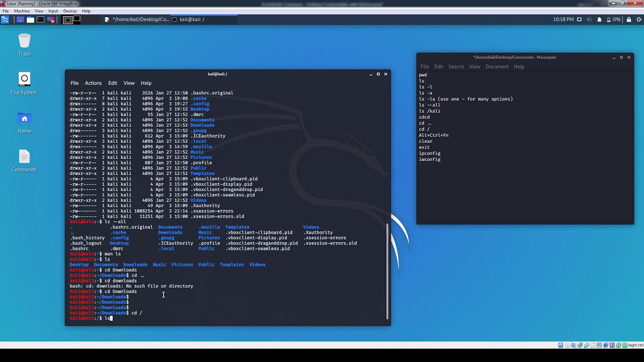Open VirtualBox Machine menu
644x362 pixels.
[x=22, y=11]
